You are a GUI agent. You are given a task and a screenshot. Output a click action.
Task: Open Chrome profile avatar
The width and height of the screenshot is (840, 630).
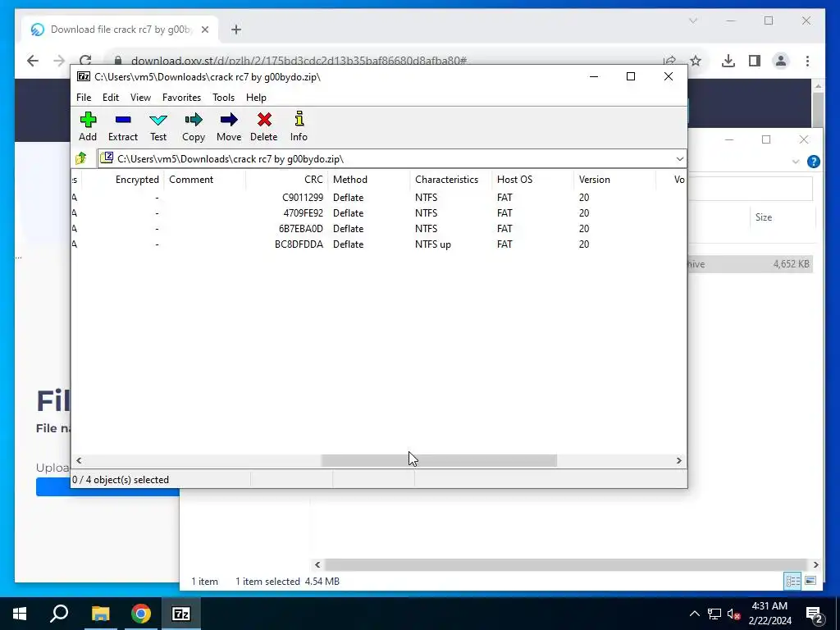(x=781, y=61)
